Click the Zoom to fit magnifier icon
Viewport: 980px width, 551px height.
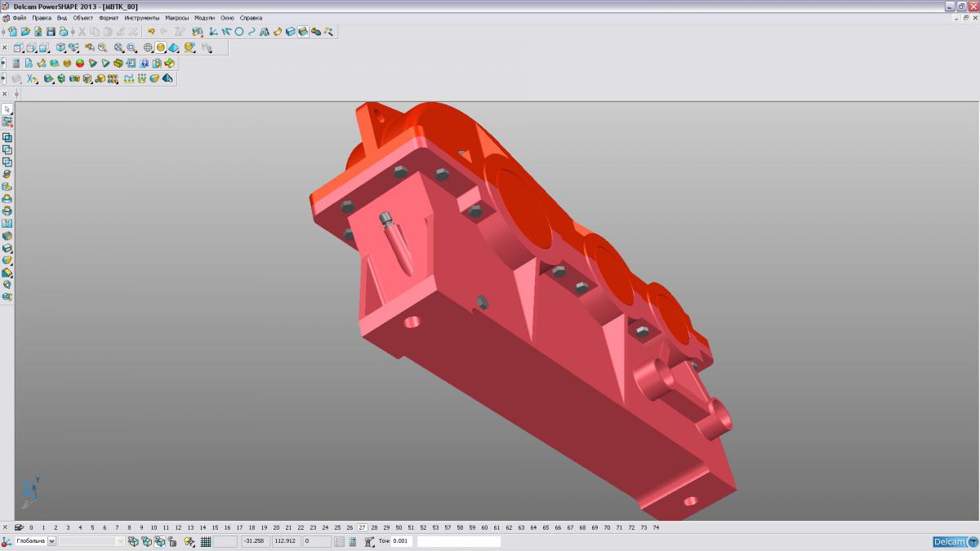click(x=118, y=47)
